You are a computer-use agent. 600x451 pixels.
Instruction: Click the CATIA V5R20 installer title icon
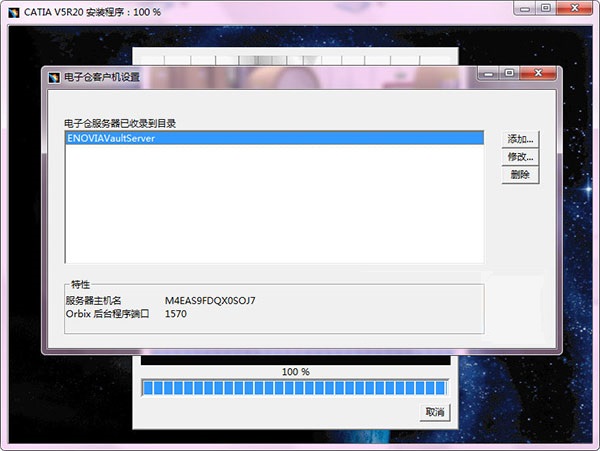click(x=14, y=12)
